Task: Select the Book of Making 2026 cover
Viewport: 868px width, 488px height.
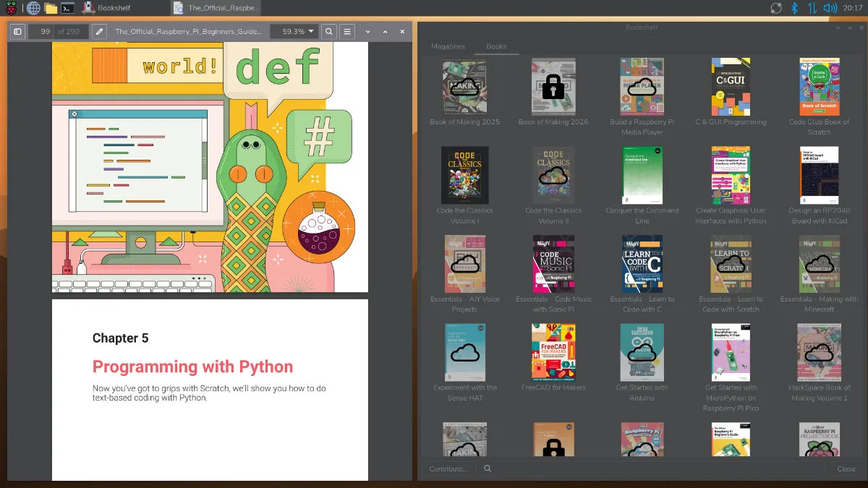Action: 553,87
